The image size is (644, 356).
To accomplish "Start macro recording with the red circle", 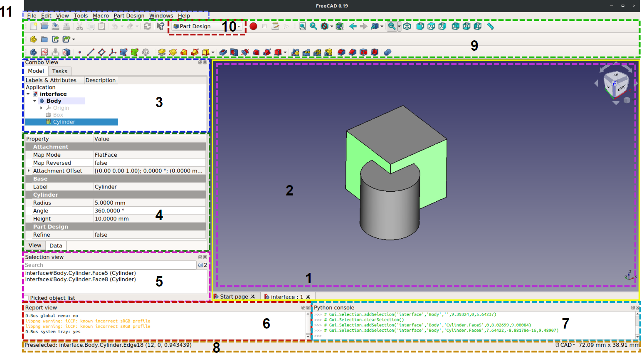I will (253, 26).
